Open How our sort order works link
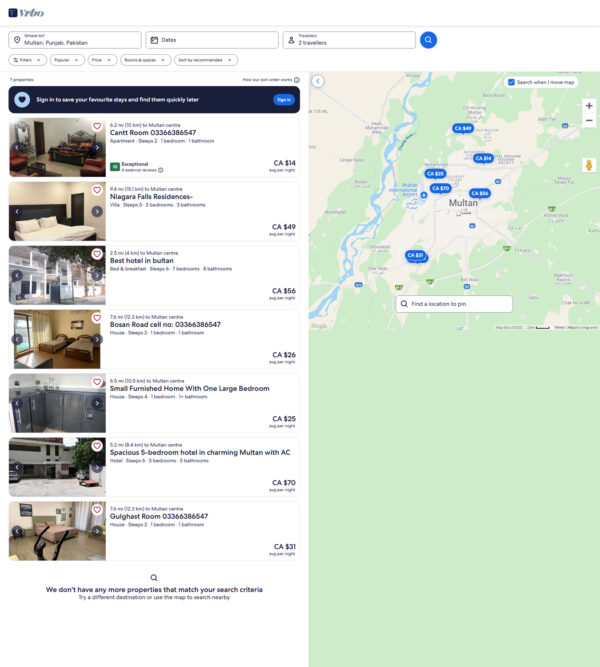 click(267, 80)
